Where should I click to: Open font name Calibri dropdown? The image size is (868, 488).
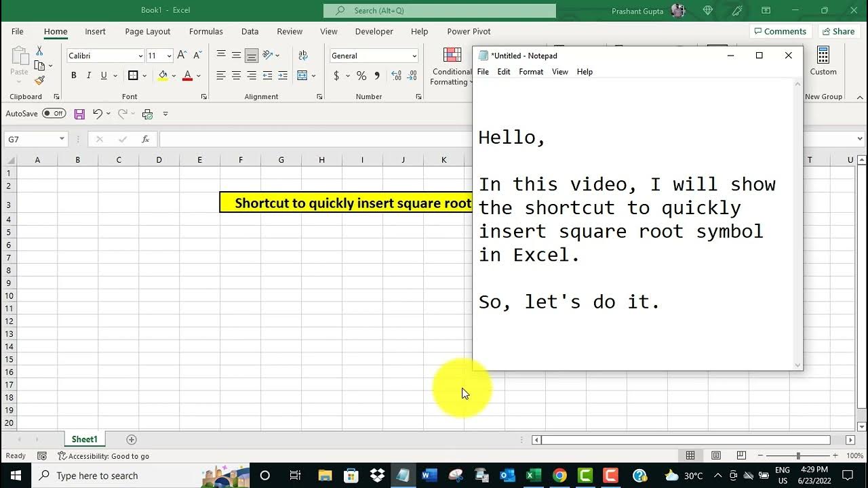pyautogui.click(x=140, y=56)
